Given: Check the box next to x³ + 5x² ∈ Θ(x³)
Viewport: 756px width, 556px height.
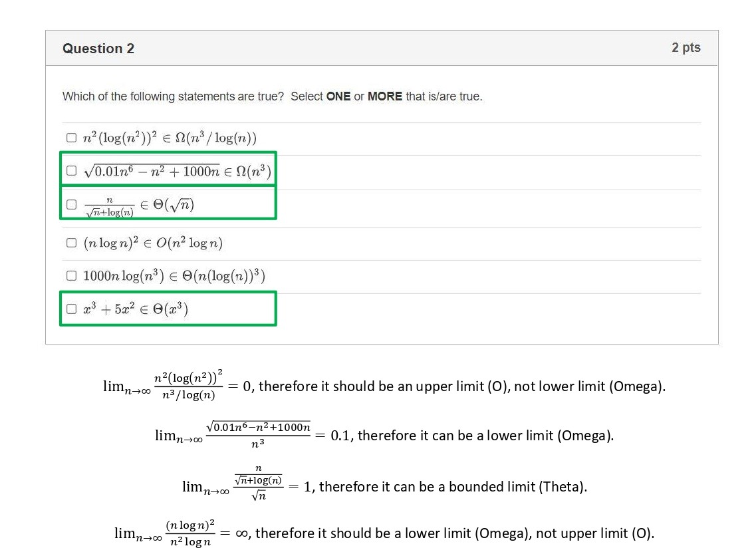Looking at the screenshot, I should click(x=72, y=309).
